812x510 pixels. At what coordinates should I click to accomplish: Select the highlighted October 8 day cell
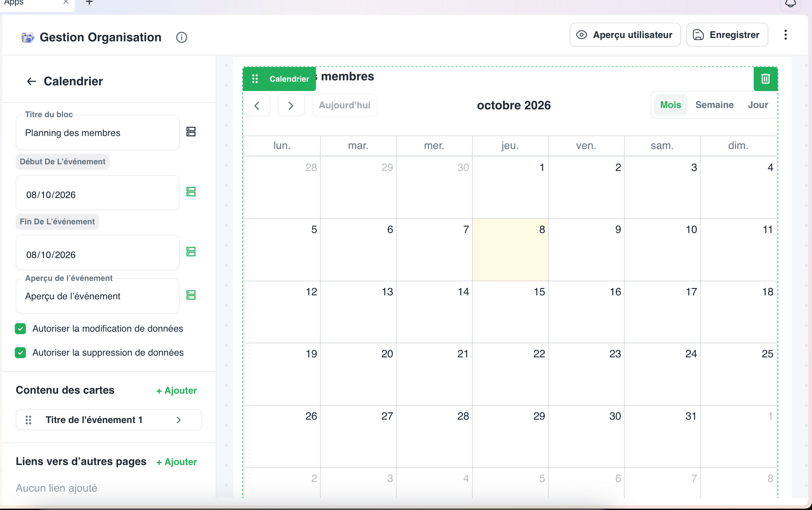(x=510, y=250)
